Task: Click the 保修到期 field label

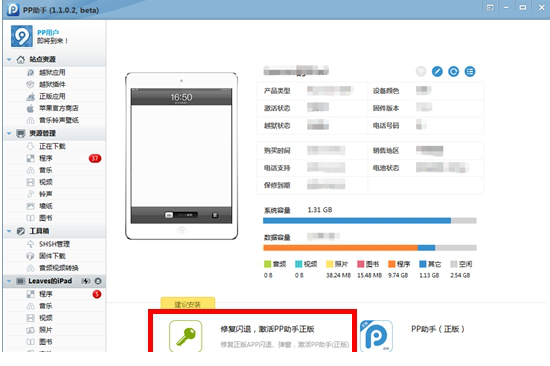Action: point(277,185)
